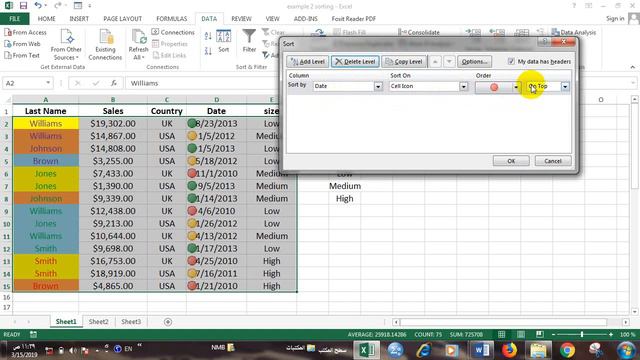Screen dimensions: 640x360
Task: Click the Sales header cell
Action: (x=113, y=111)
